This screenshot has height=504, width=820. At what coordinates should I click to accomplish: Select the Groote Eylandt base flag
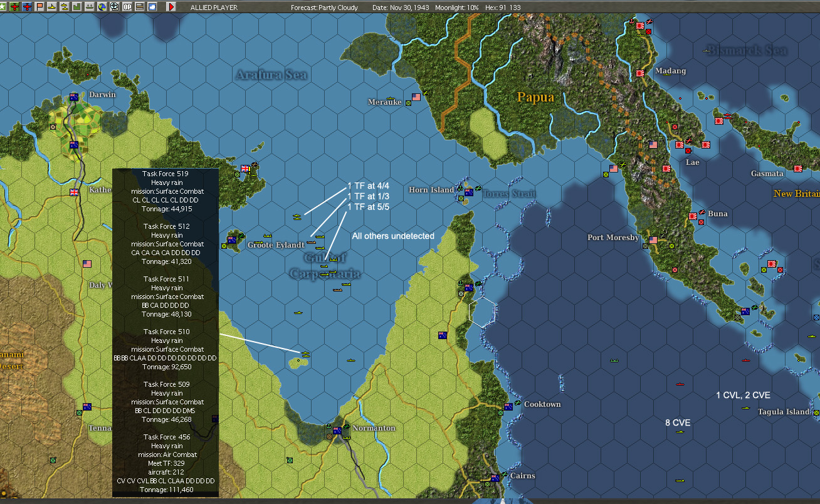coord(232,240)
